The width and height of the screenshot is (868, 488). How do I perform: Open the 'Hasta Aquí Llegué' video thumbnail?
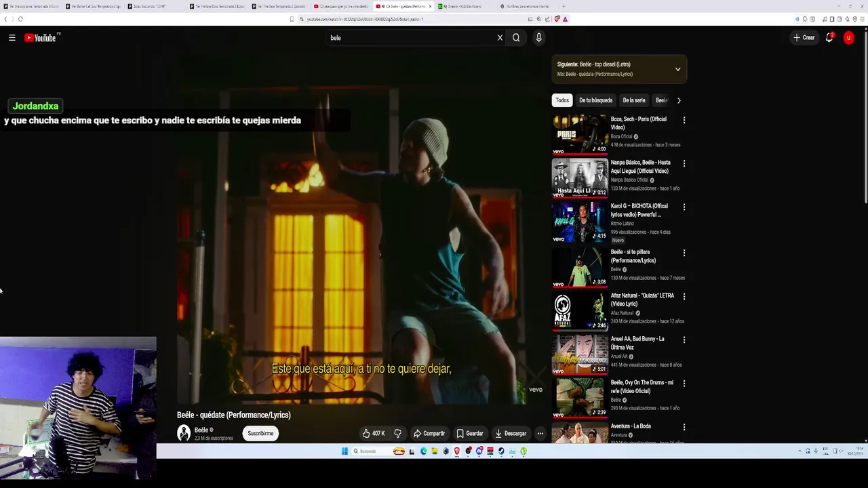pyautogui.click(x=580, y=178)
